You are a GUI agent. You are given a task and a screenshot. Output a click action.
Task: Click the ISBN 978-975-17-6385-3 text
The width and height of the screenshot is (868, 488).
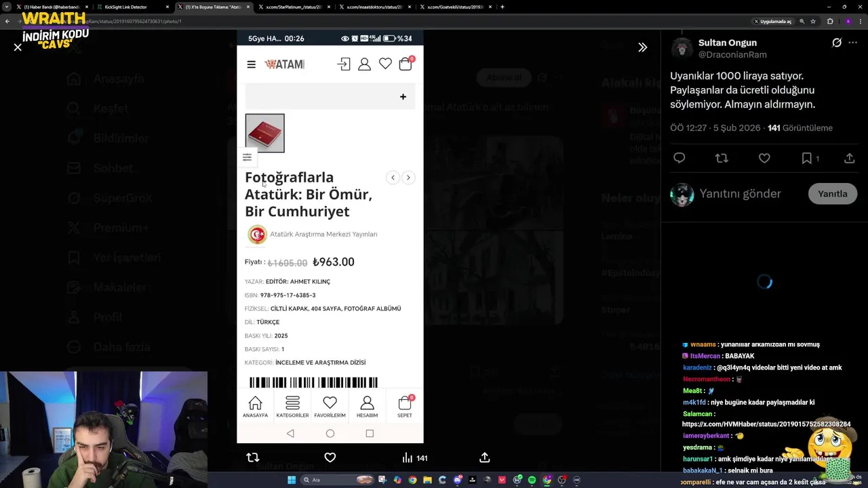pos(288,296)
